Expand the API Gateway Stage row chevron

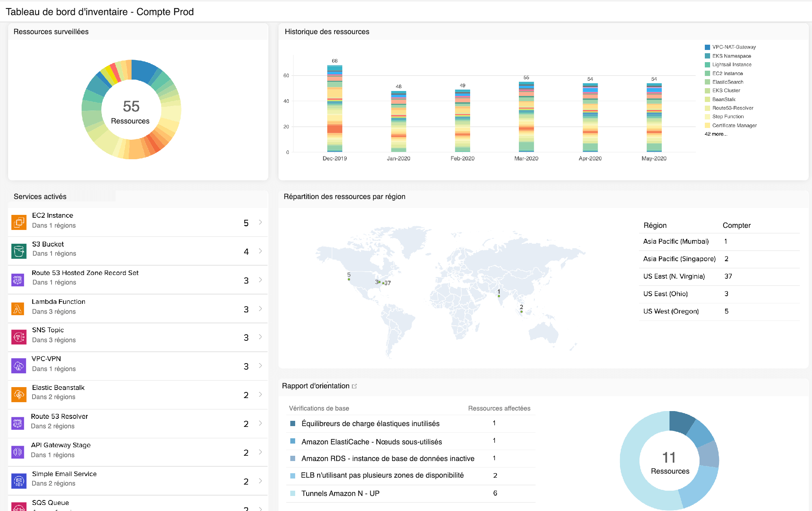tap(260, 452)
